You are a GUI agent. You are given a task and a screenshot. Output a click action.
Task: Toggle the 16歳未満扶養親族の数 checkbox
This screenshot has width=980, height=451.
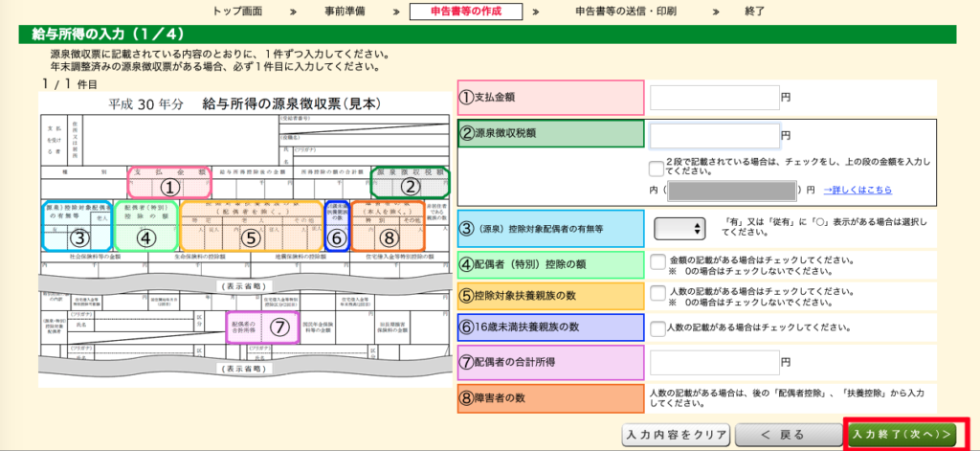coord(657,327)
